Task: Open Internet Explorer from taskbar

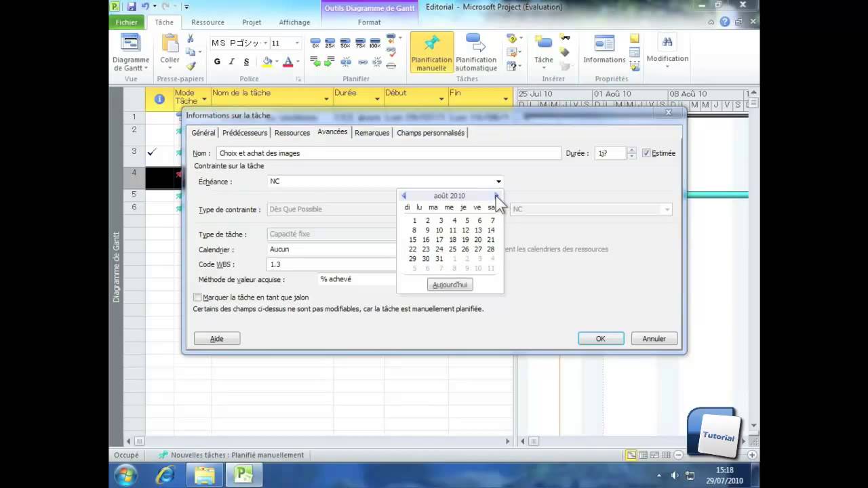Action: click(165, 475)
